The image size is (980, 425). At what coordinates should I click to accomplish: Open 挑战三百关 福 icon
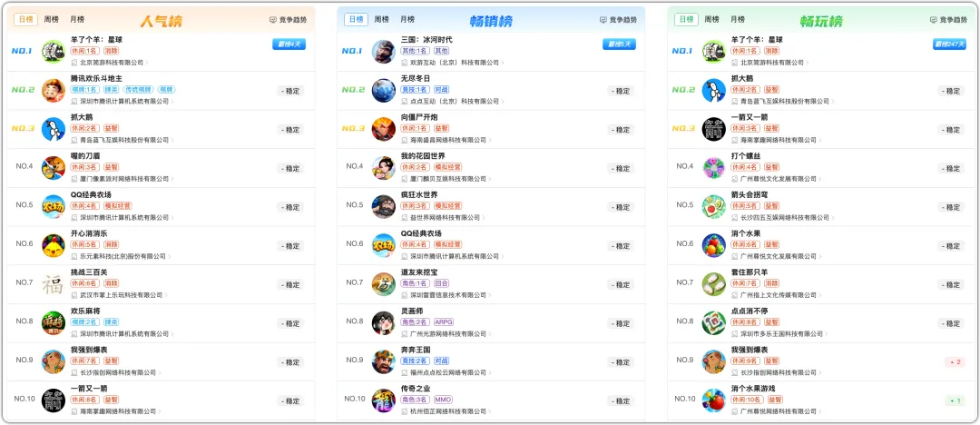[54, 284]
